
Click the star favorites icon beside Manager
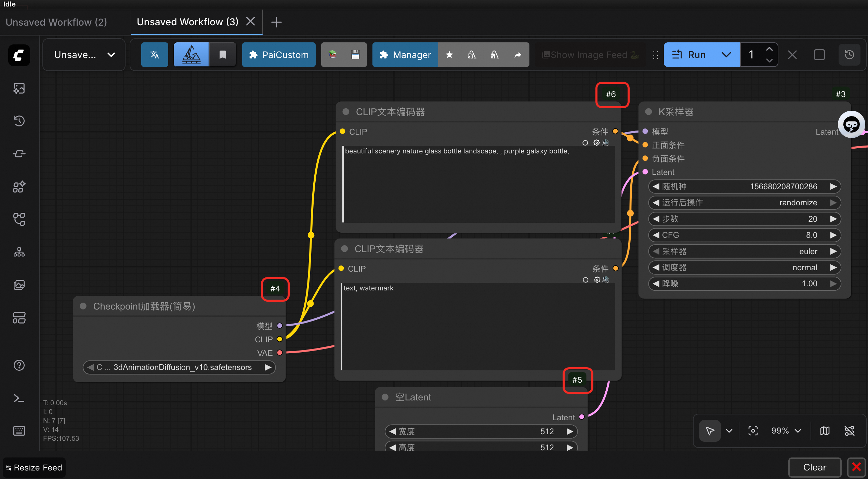tap(449, 55)
